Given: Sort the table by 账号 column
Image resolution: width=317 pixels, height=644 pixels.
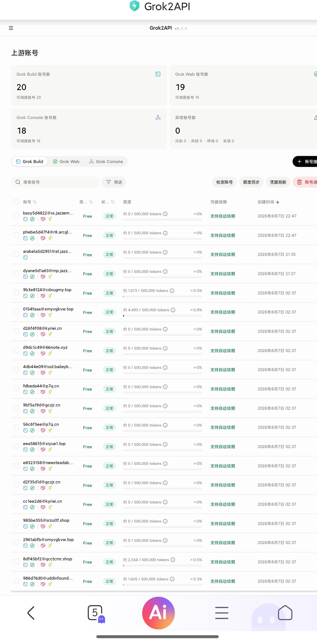Looking at the screenshot, I should 30,202.
